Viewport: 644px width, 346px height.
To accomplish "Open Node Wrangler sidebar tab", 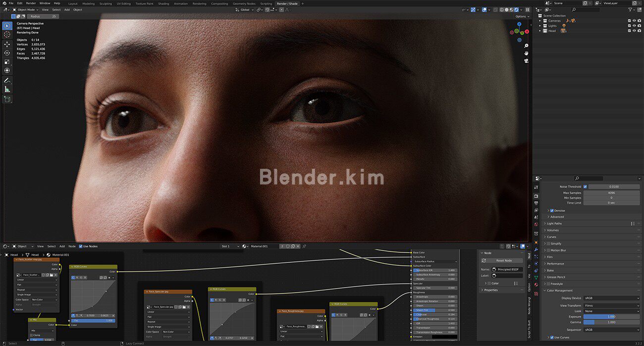I will click(529, 305).
